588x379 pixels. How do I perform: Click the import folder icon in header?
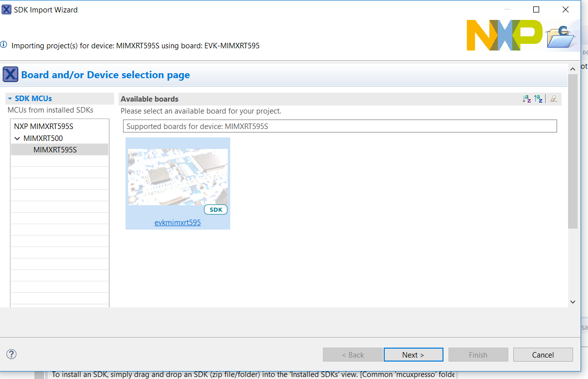tap(561, 36)
